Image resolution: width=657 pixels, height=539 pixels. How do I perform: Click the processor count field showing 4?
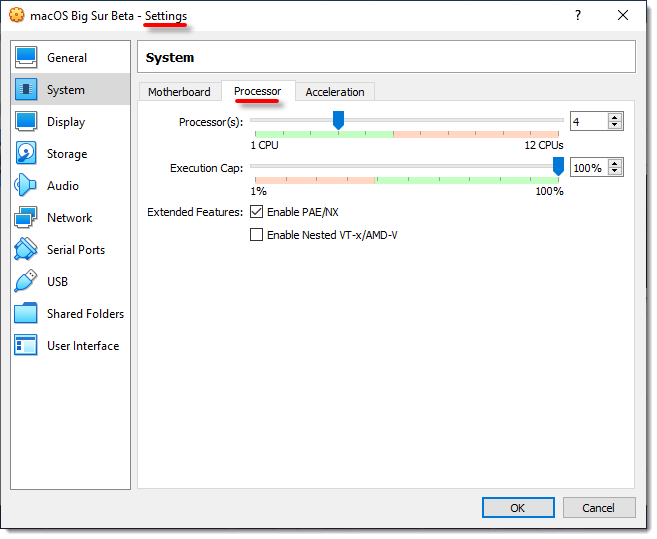[x=590, y=122]
